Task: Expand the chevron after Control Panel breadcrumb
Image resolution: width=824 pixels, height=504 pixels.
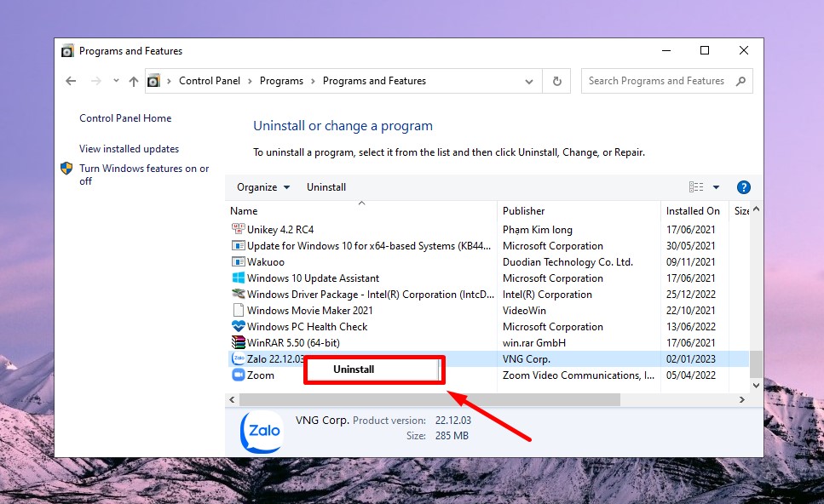Action: click(250, 82)
